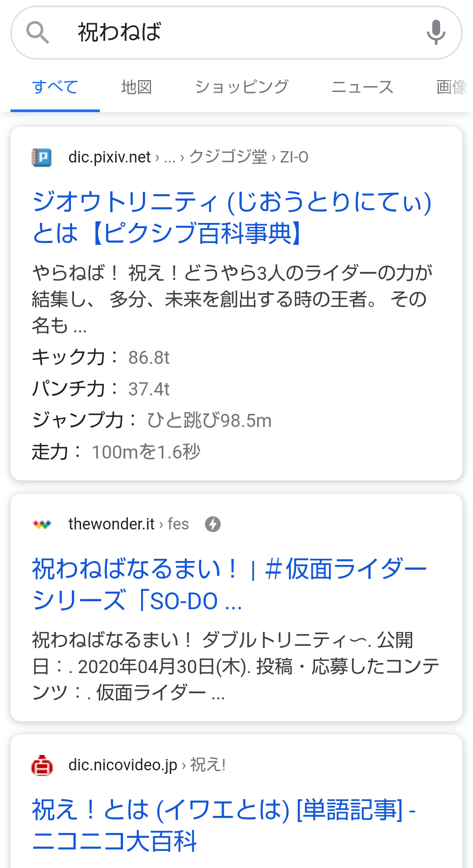Screen dimensions: 473x868
Task: Open the 画像 tab
Action: 451,87
